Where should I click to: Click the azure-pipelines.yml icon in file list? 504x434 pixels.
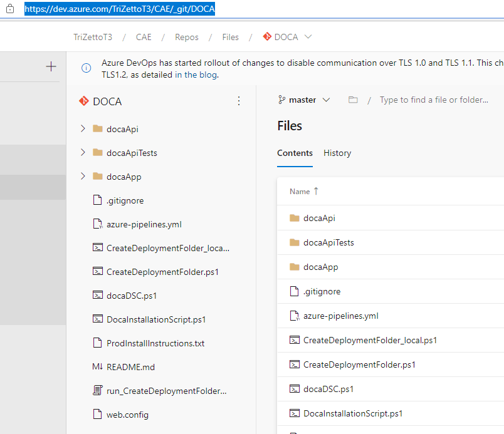(x=294, y=316)
